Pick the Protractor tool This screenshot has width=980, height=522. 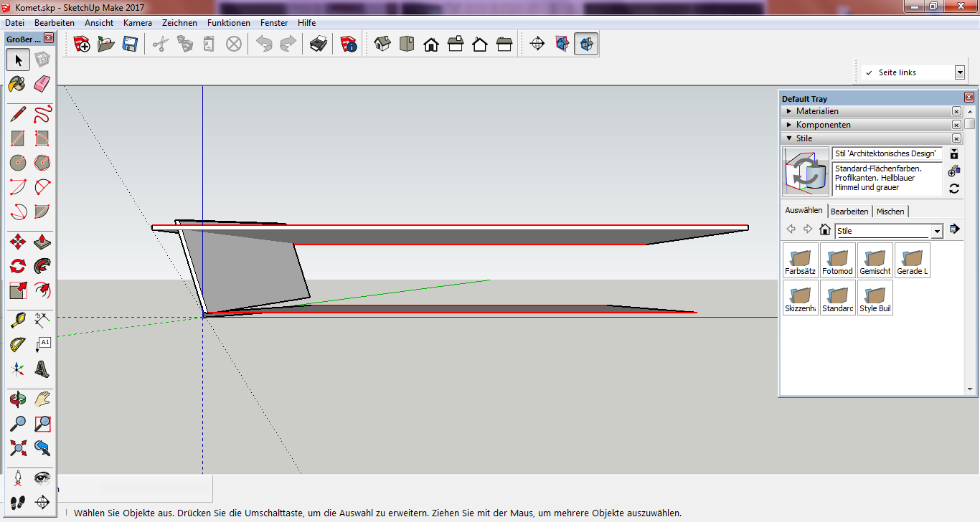(18, 345)
